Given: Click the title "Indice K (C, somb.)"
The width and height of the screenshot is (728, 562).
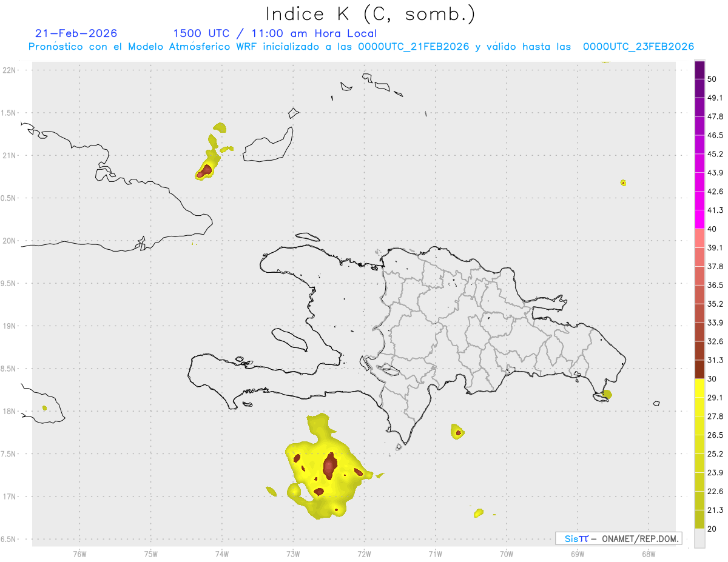Looking at the screenshot, I should [370, 14].
